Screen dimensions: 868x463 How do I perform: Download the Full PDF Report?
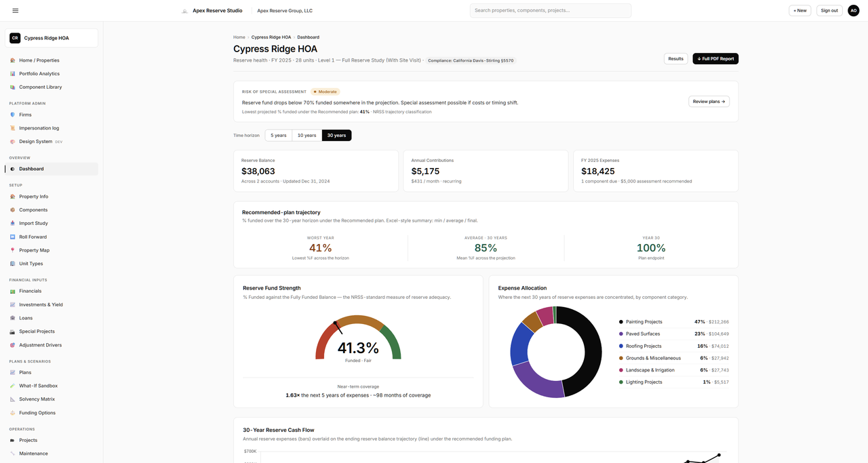[715, 59]
